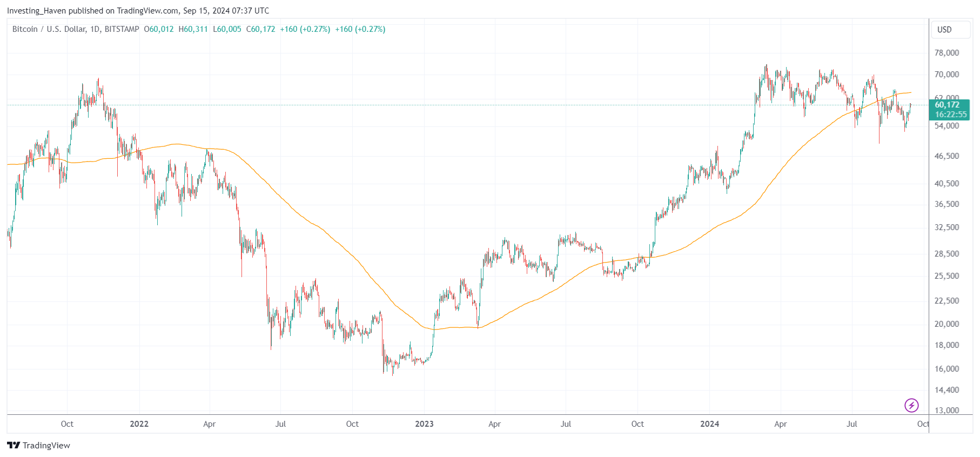Click the high value H60,311

(x=193, y=29)
